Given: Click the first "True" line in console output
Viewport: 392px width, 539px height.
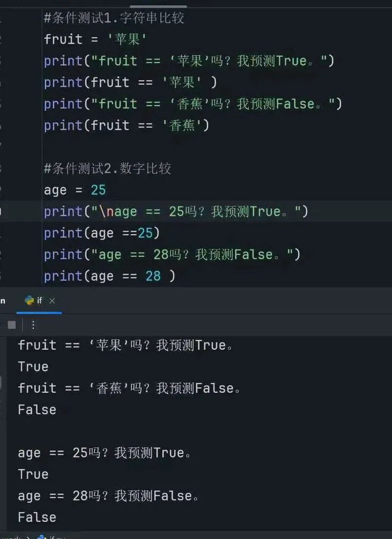Looking at the screenshot, I should (33, 367).
